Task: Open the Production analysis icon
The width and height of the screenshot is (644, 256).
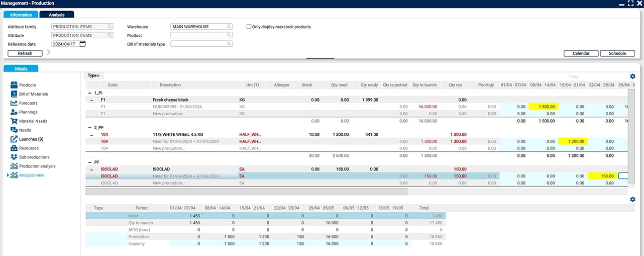Action: click(14, 166)
